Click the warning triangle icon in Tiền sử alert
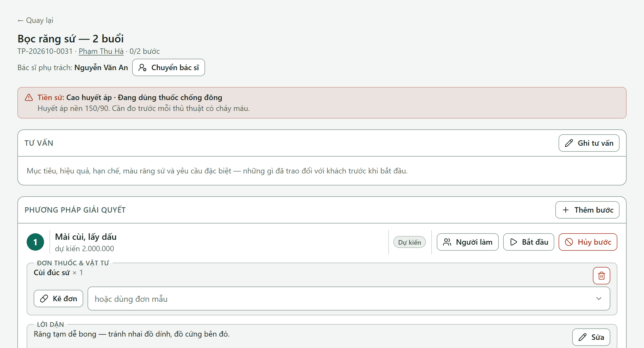This screenshot has height=348, width=644. click(x=29, y=97)
